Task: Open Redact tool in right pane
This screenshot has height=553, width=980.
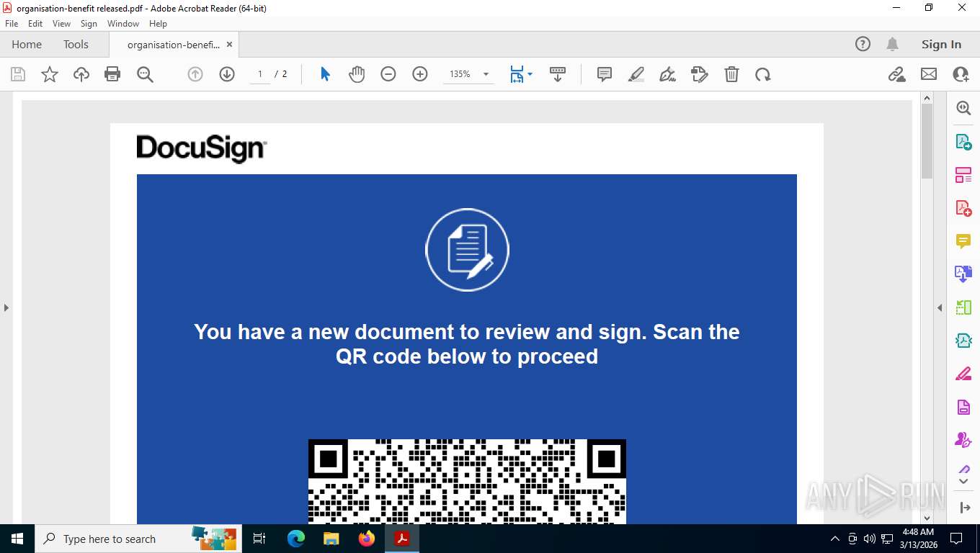Action: (x=963, y=374)
